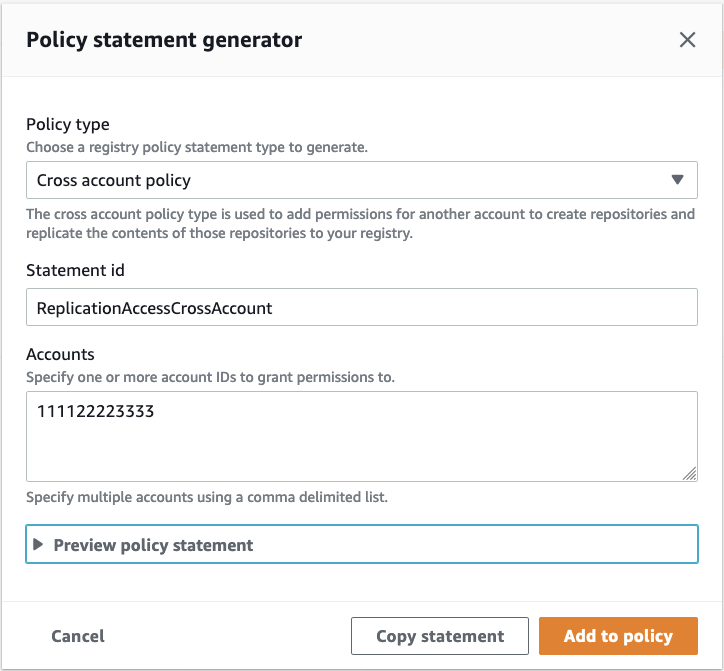
Task: Close the Policy statement generator dialog
Action: coord(687,40)
